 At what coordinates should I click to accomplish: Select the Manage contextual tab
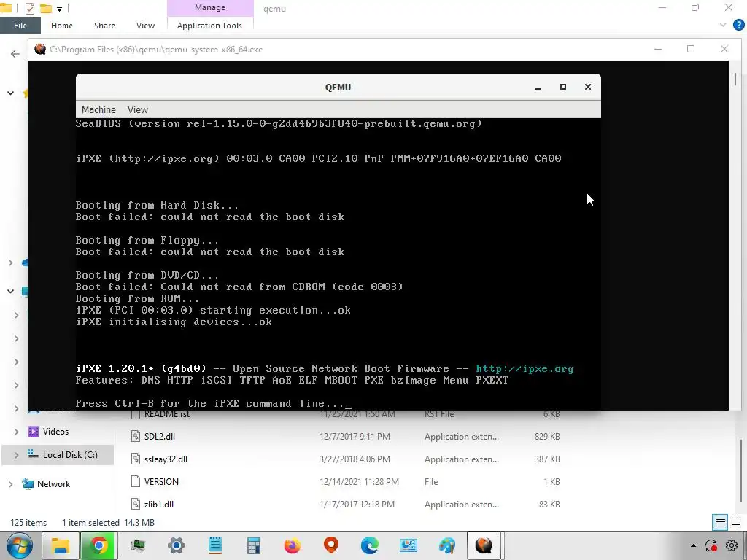click(210, 7)
